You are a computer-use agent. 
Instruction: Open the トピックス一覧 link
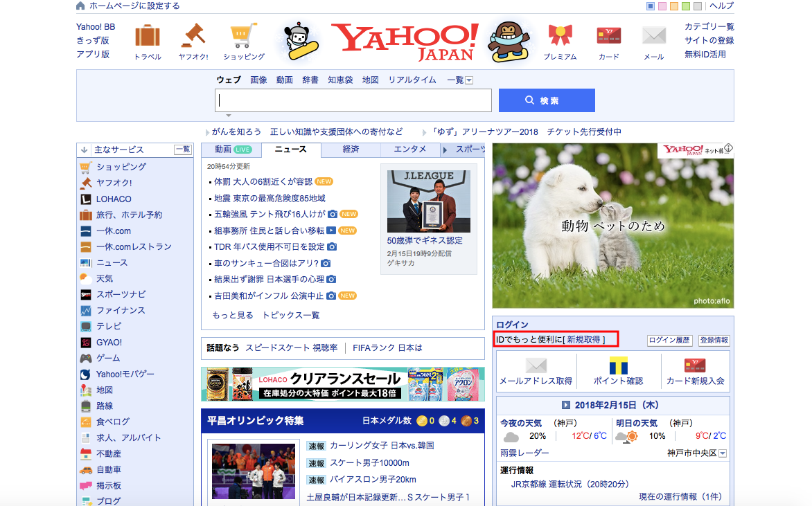coord(291,316)
